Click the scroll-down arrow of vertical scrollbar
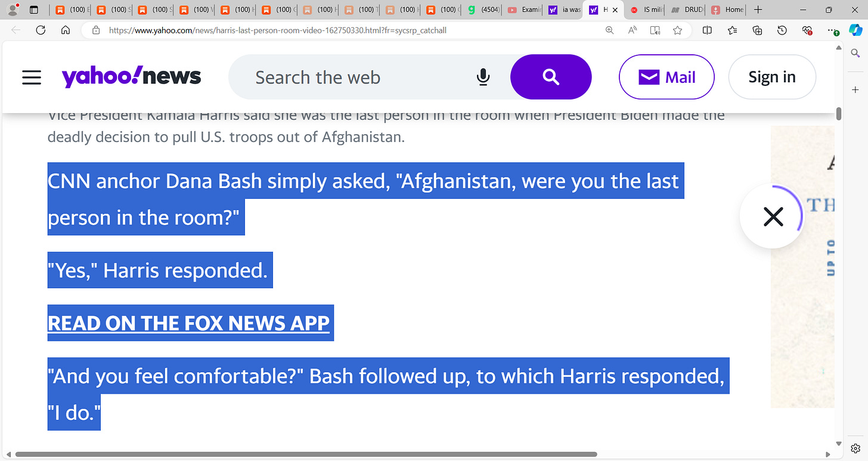Viewport: 868px width, 461px height. [839, 444]
